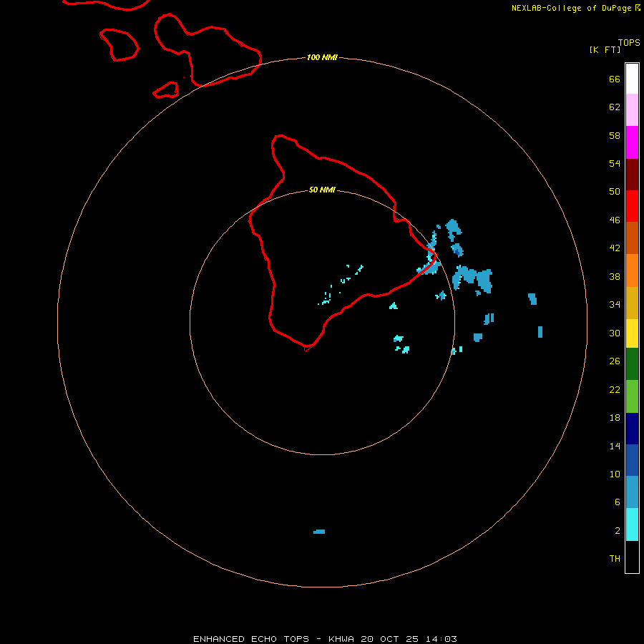
Task: Click the black TH threshold legend block
Action: tap(632, 557)
